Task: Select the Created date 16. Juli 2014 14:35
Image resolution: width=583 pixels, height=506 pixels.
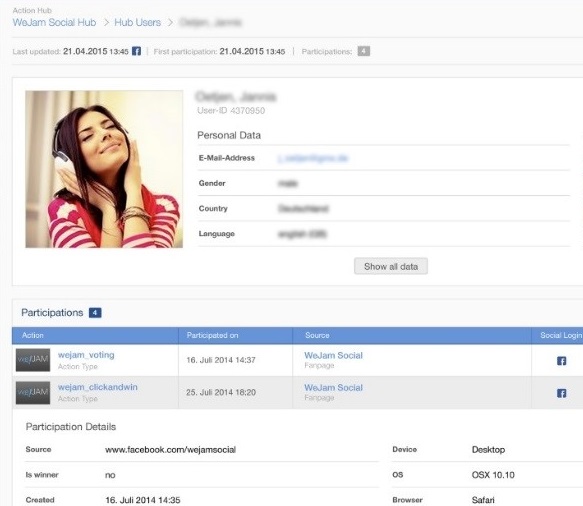Action: coord(143,500)
